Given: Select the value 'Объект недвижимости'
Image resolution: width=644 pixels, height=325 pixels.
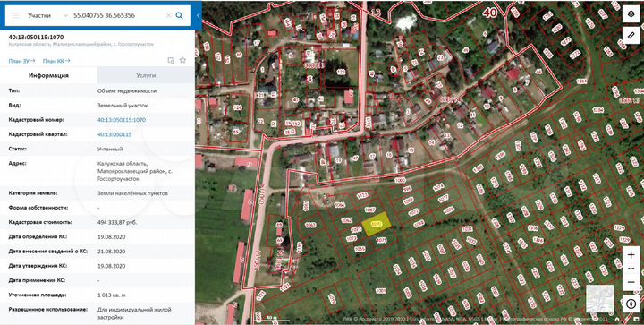Looking at the screenshot, I should click(127, 90).
